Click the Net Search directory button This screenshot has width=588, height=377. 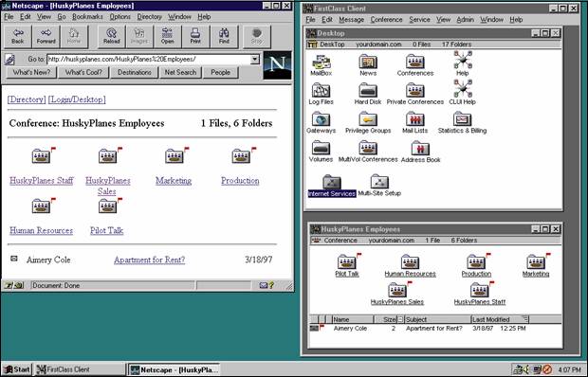[180, 72]
